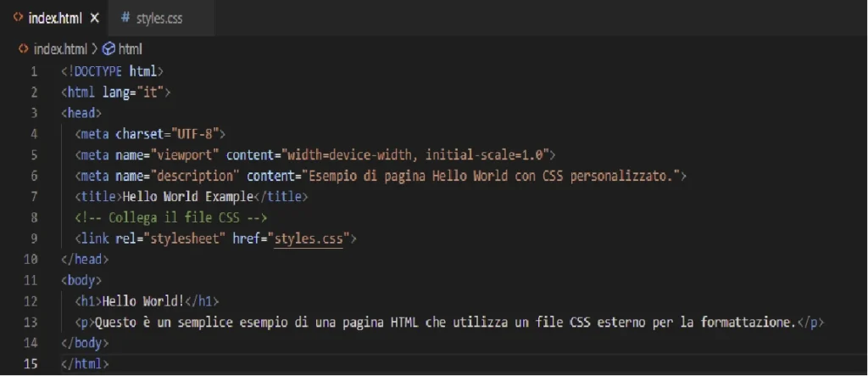The image size is (868, 376).
Task: Click the "description" name value
Action: (195, 177)
